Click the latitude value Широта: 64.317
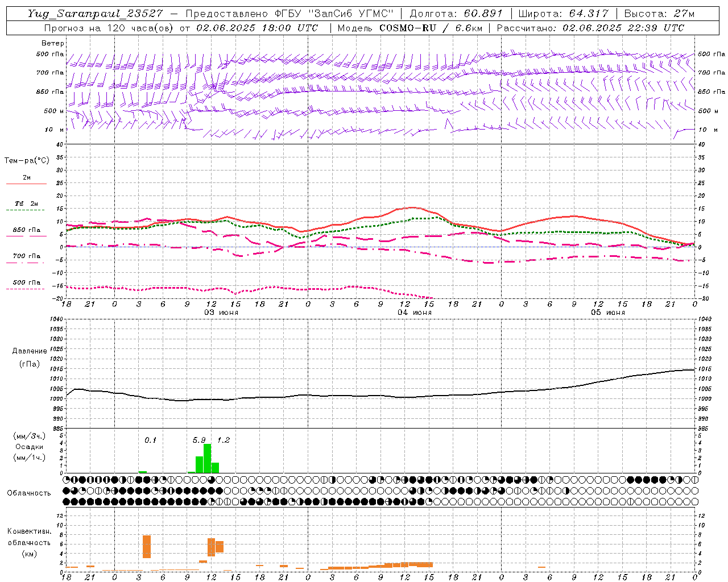This screenshot has width=728, height=582. (x=563, y=13)
